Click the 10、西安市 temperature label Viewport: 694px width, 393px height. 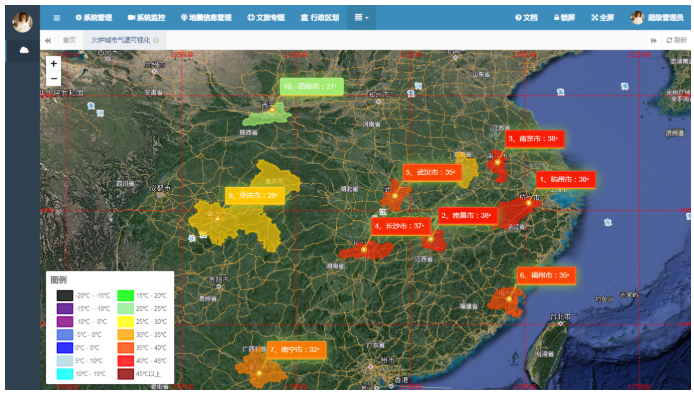click(x=312, y=86)
